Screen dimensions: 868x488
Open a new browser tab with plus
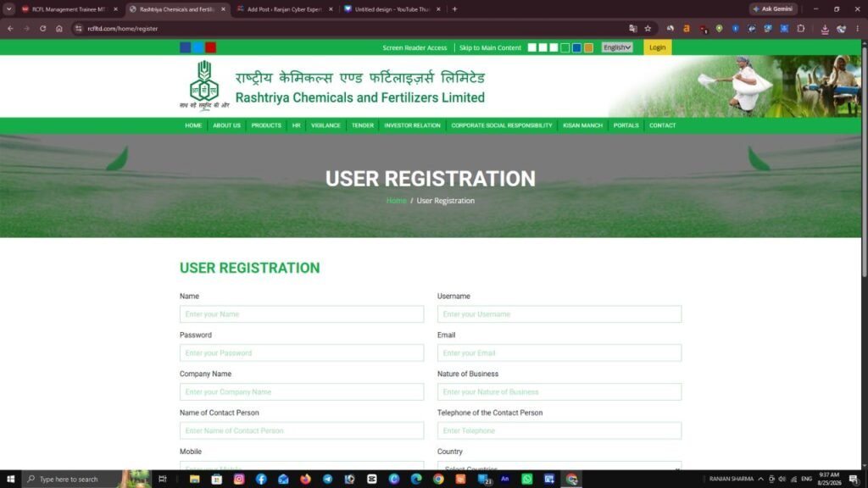coord(454,8)
